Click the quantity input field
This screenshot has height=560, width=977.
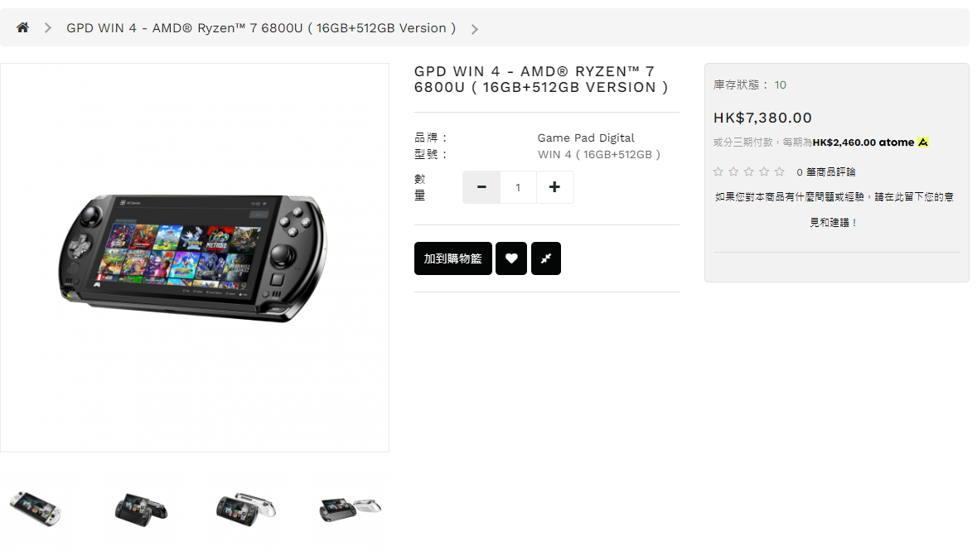518,187
